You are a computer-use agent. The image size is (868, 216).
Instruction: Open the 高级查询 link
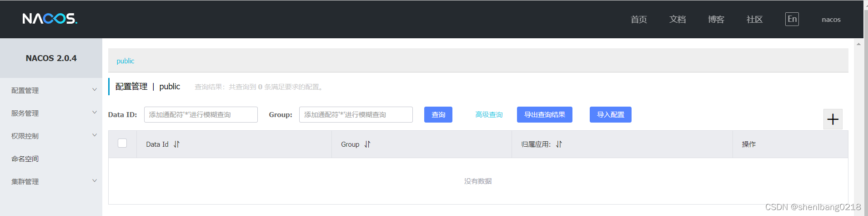(x=489, y=115)
